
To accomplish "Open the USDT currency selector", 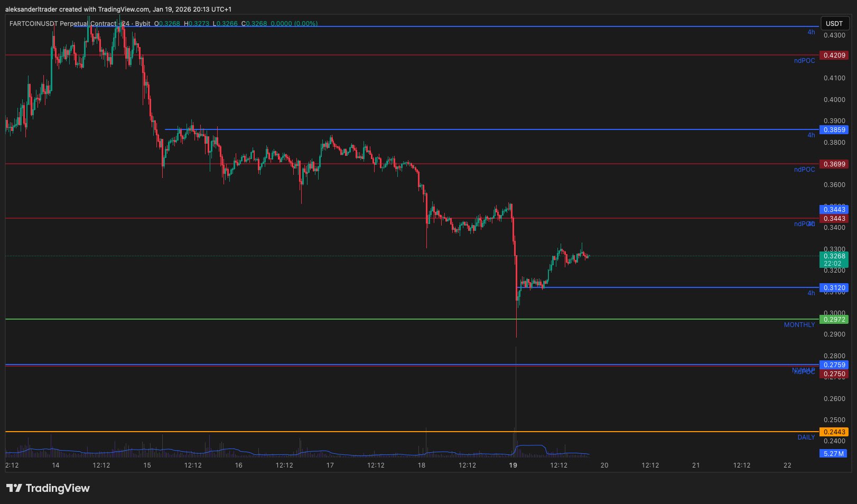I will pyautogui.click(x=834, y=23).
